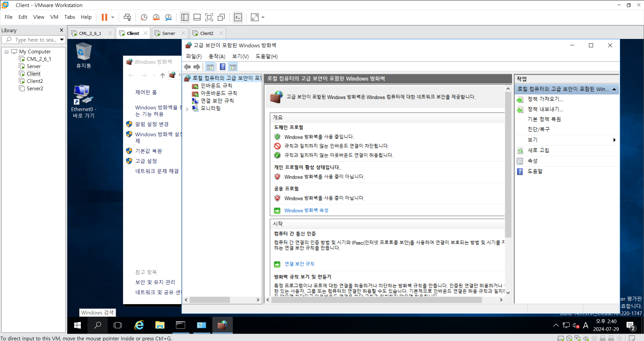Screen dimensions: 644x341
Task: Open the Command Prompt taskbar icon
Action: click(180, 325)
